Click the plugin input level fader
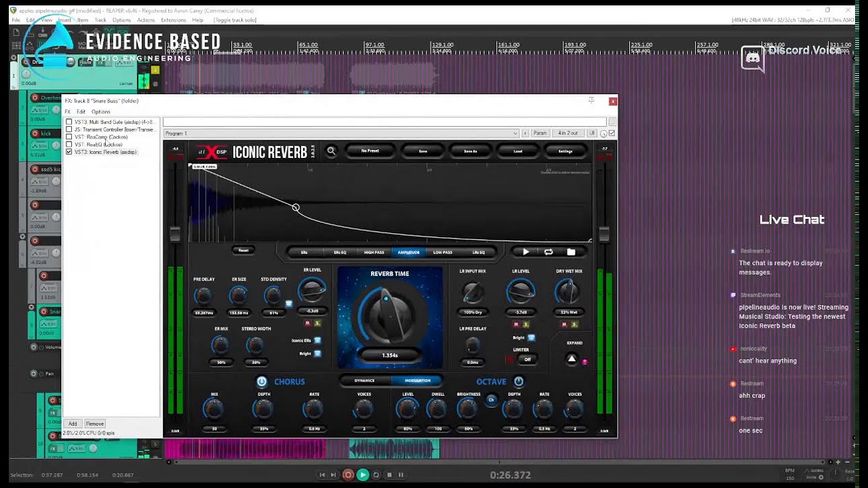Screen dimensions: 868x488 (x=175, y=234)
